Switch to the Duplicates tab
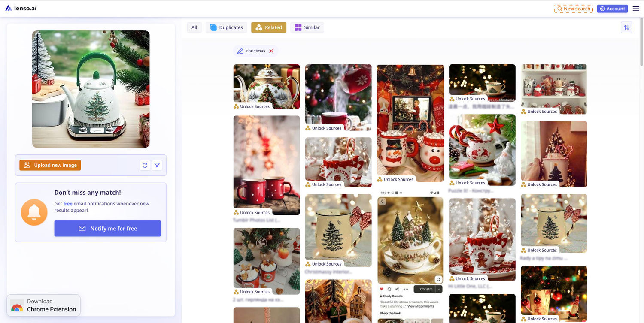Viewport: 644px width, 323px height. pos(226,27)
